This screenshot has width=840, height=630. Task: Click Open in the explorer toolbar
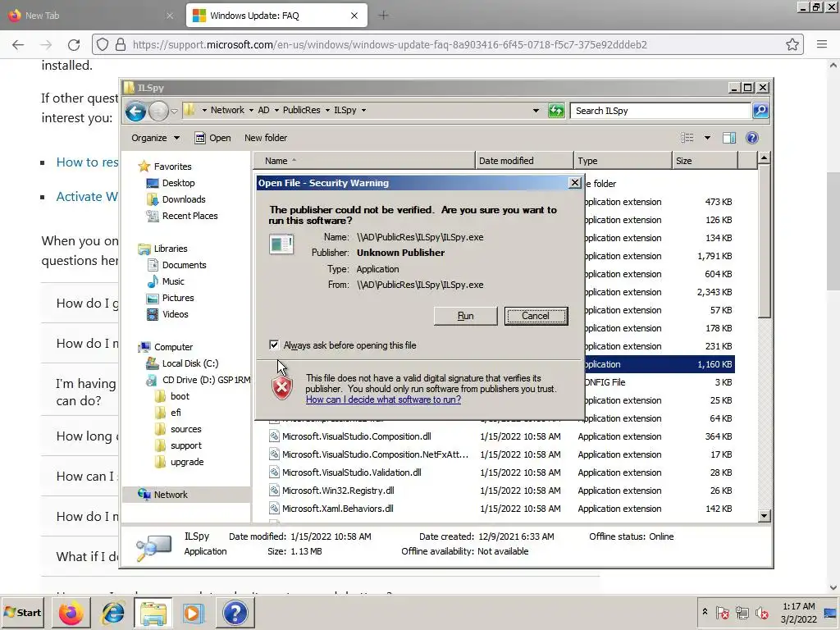click(212, 138)
